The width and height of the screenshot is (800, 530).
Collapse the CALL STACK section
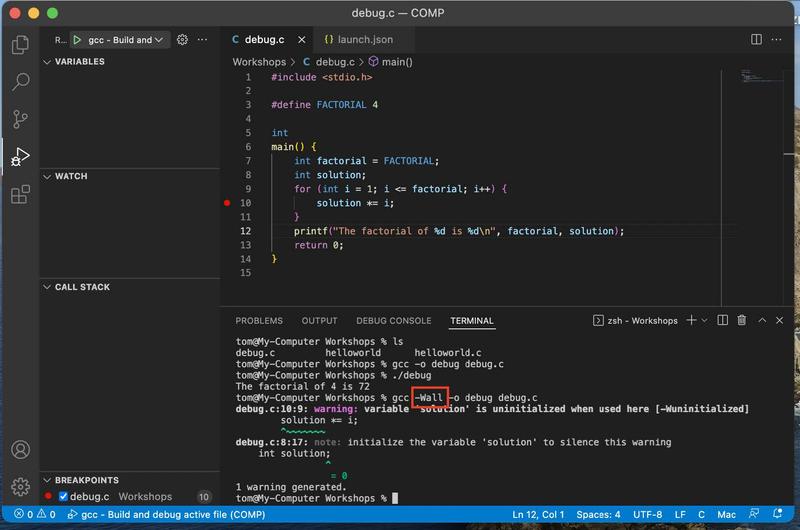[x=81, y=287]
